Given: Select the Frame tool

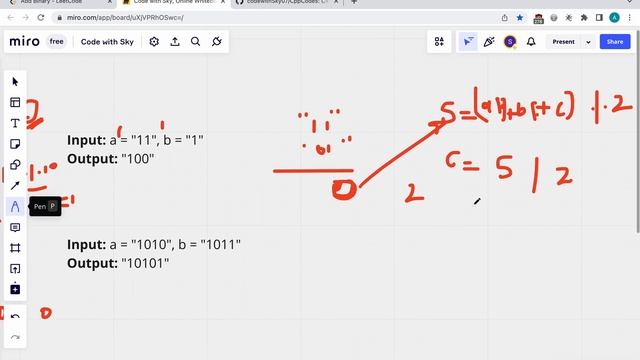Looking at the screenshot, I should tap(15, 248).
